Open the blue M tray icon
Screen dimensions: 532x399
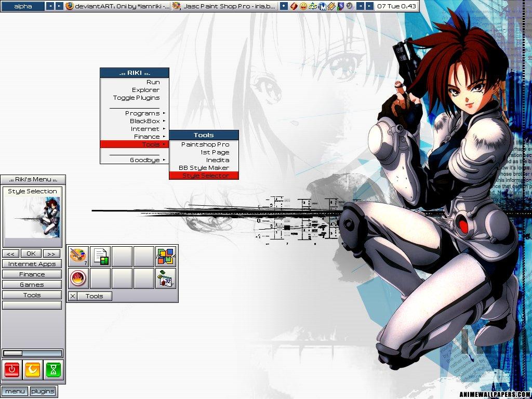tap(322, 6)
